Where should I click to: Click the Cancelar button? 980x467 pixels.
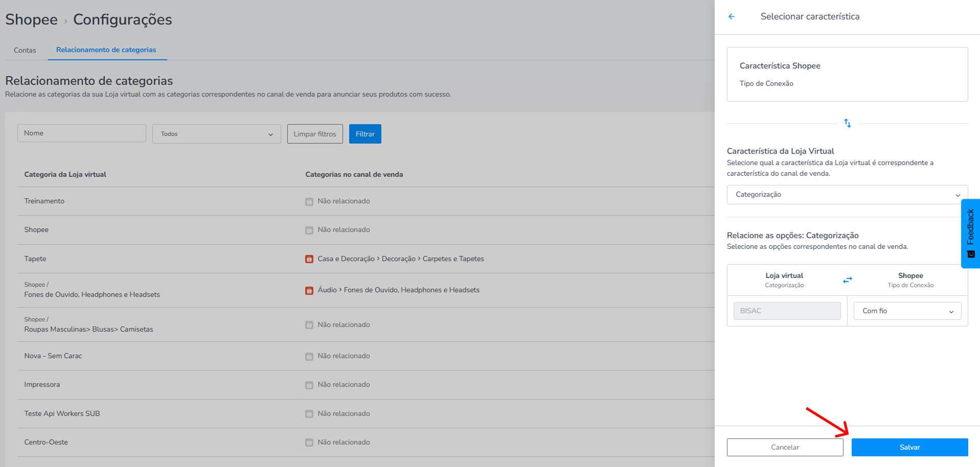click(x=785, y=447)
